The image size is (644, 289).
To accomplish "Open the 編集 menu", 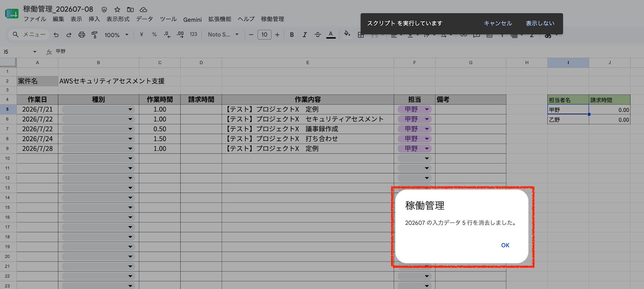I will click(x=58, y=19).
